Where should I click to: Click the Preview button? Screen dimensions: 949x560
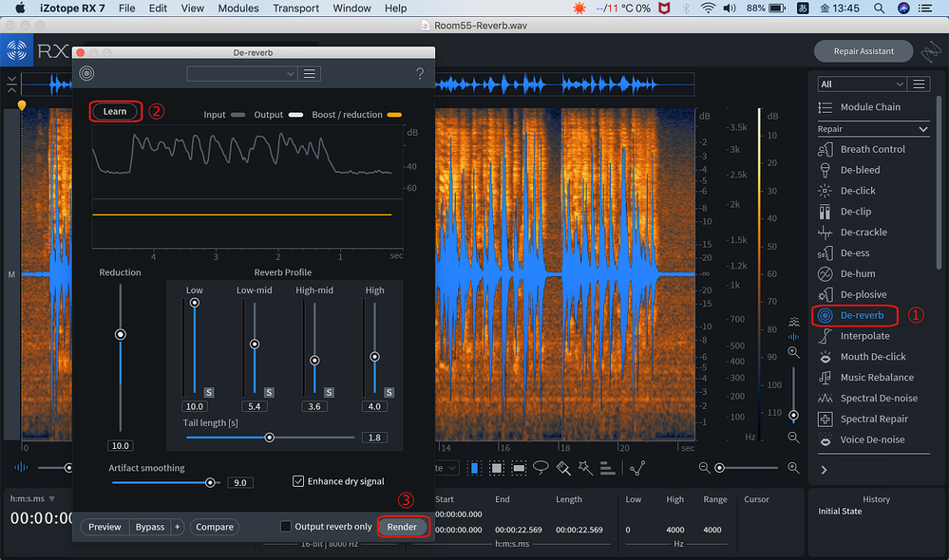pos(104,527)
